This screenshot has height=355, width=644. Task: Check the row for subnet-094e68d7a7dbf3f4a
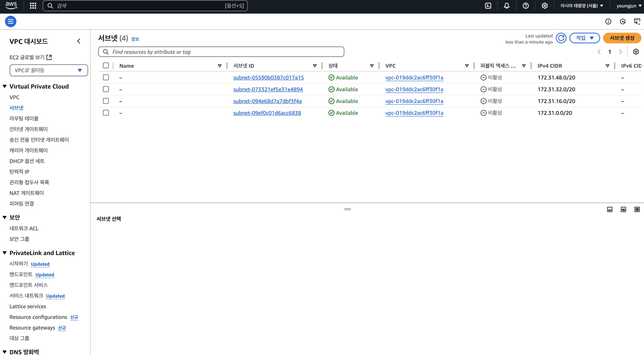[x=106, y=101]
